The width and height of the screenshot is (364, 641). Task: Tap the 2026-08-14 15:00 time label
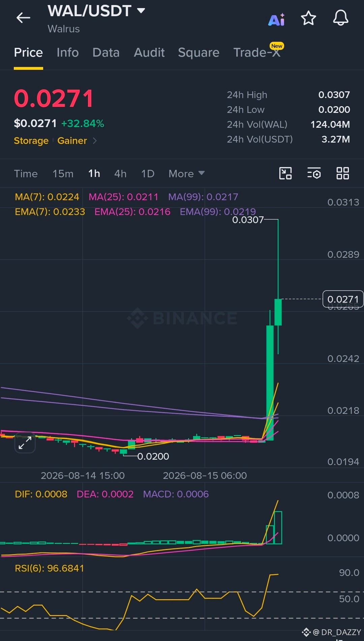pos(83,476)
